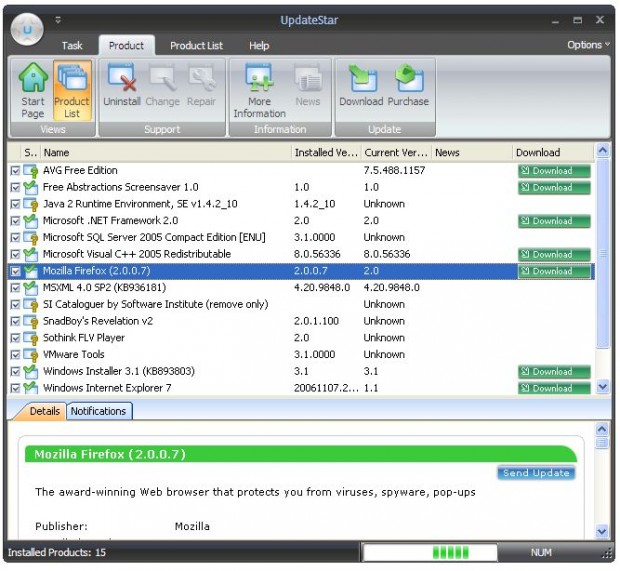Click status icon of Microsoft SQL Server row

[30, 237]
